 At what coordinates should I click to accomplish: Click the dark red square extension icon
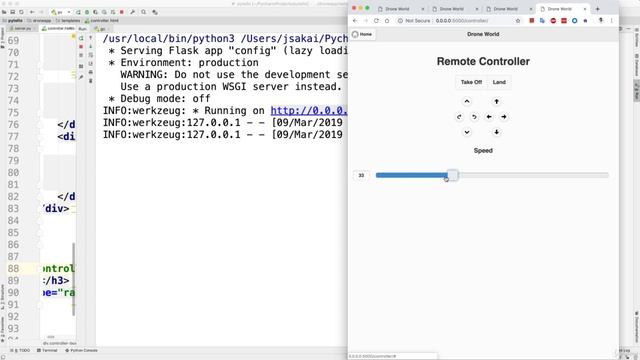(x=531, y=20)
